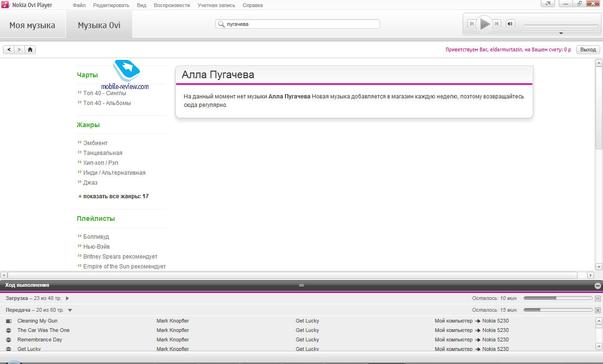
Task: Skip to previous track
Action: (x=471, y=24)
